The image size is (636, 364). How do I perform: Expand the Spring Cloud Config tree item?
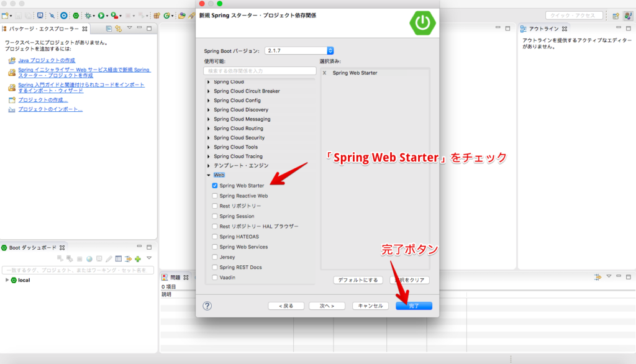pos(208,100)
